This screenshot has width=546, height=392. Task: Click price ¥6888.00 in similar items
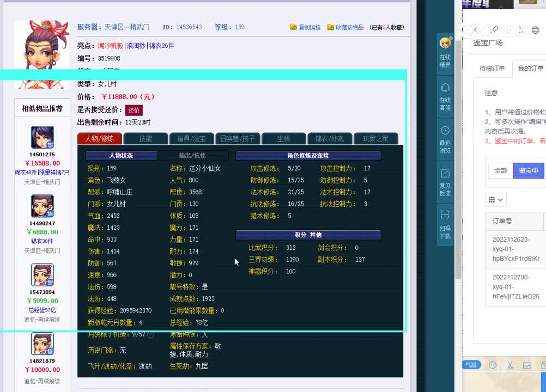[x=42, y=232]
